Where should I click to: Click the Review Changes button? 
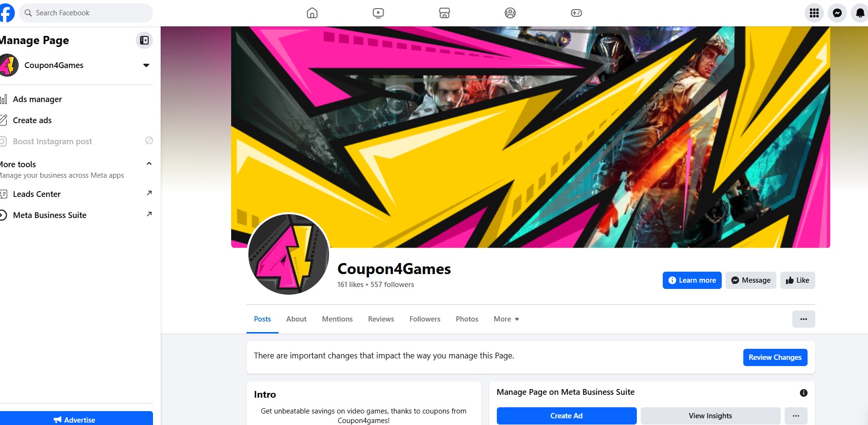[x=775, y=357]
